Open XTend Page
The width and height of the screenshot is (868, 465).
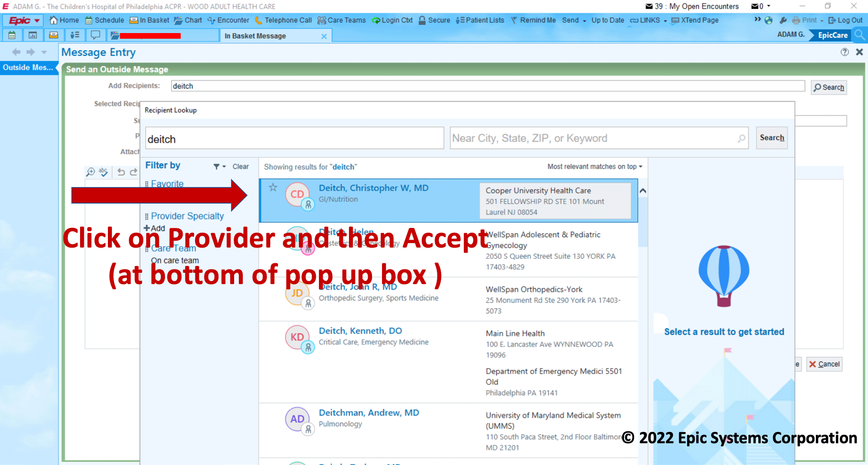(x=695, y=20)
